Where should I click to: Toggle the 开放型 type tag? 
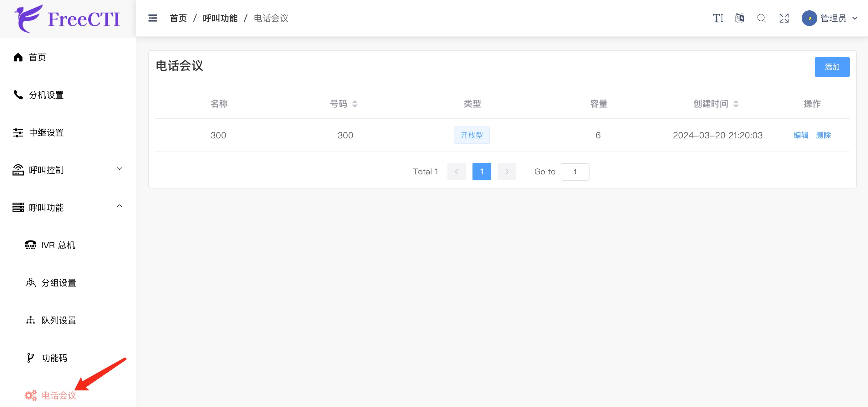(x=472, y=135)
